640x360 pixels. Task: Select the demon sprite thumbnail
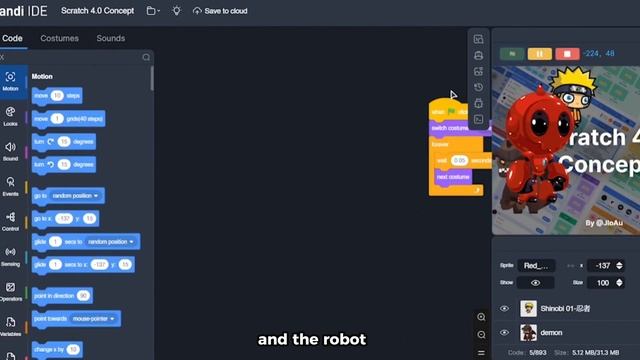point(528,333)
